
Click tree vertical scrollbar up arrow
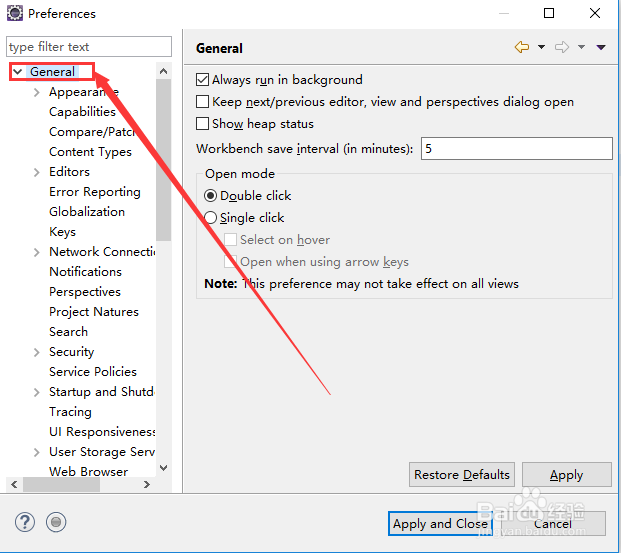(x=163, y=71)
